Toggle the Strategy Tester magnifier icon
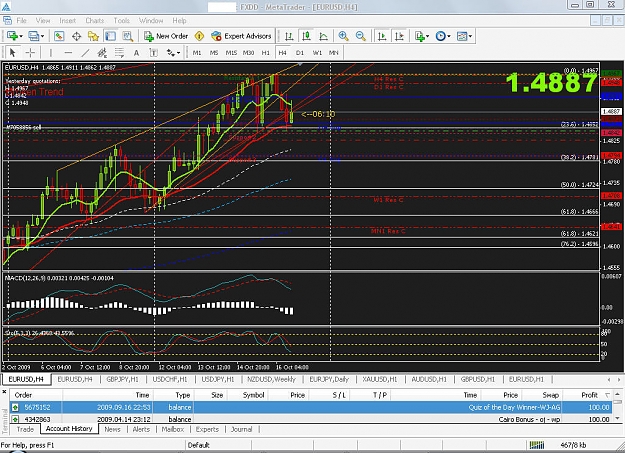This screenshot has width=625, height=453. [128, 36]
